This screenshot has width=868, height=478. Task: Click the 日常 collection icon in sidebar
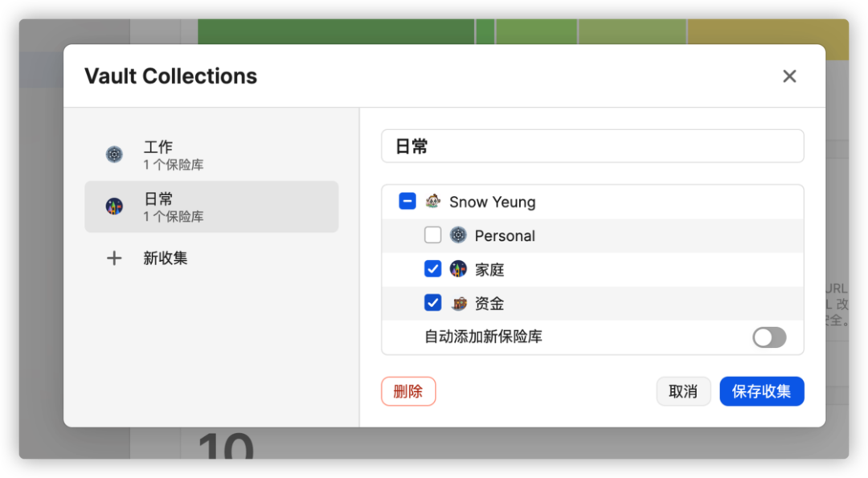tap(114, 206)
